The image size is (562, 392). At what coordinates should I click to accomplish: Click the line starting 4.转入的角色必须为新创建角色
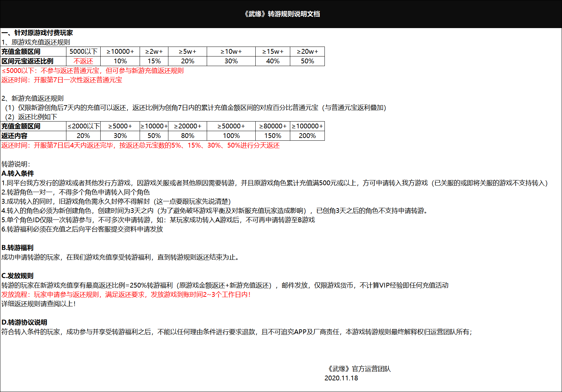[215, 211]
